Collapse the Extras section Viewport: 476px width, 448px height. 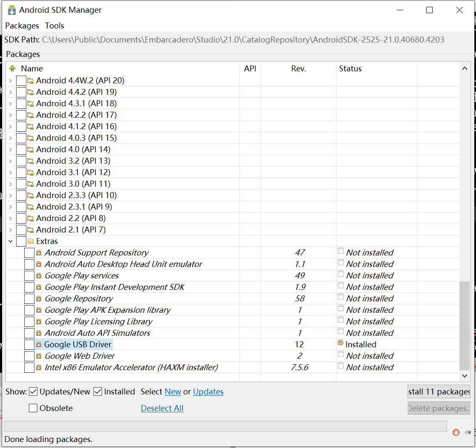point(9,241)
